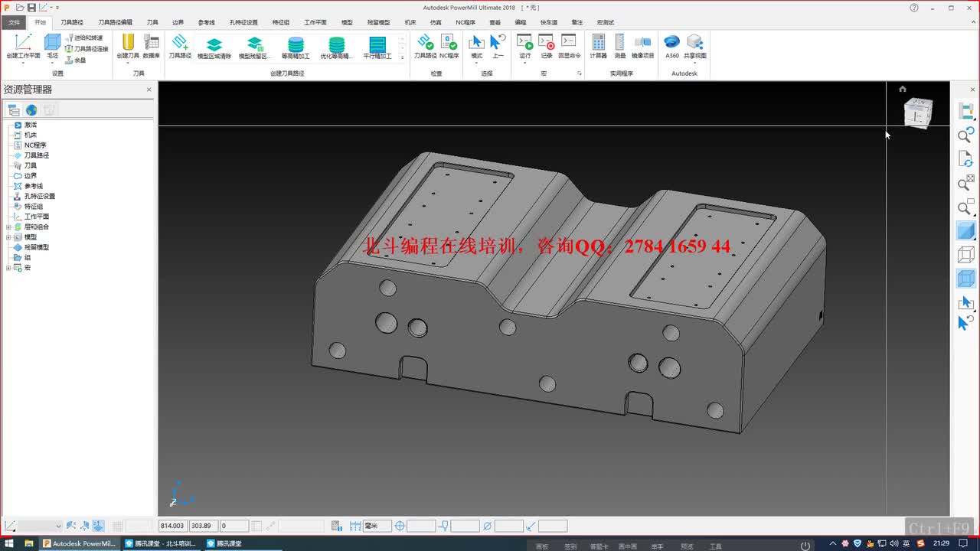Click the 创建工作平面 workplane icon
Viewport: 980px width, 551px height.
click(23, 43)
